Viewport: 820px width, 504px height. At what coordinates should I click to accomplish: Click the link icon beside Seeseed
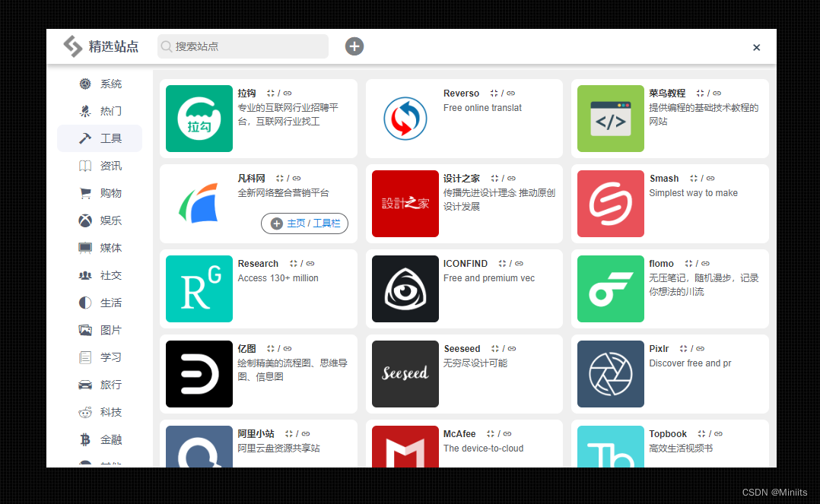(x=512, y=349)
